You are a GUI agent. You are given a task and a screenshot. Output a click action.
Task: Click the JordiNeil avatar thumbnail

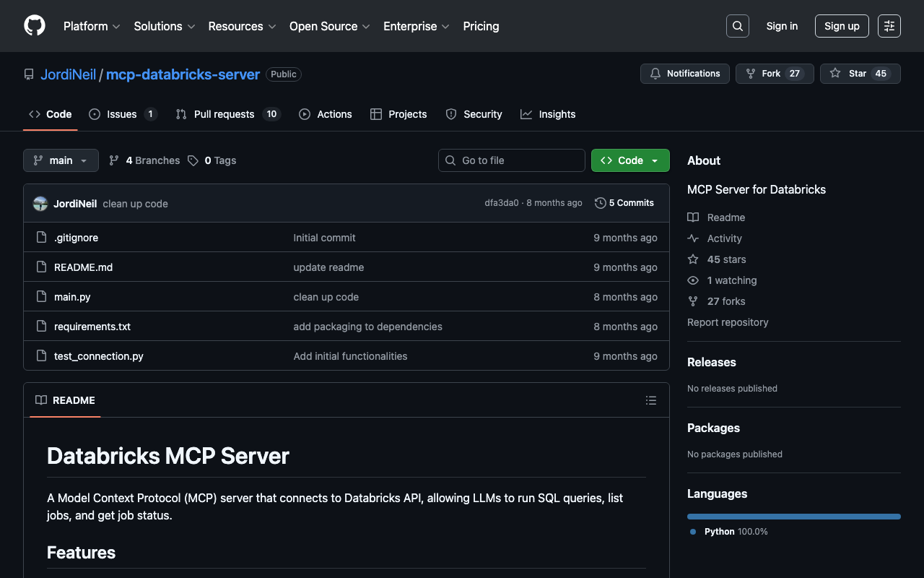tap(40, 204)
